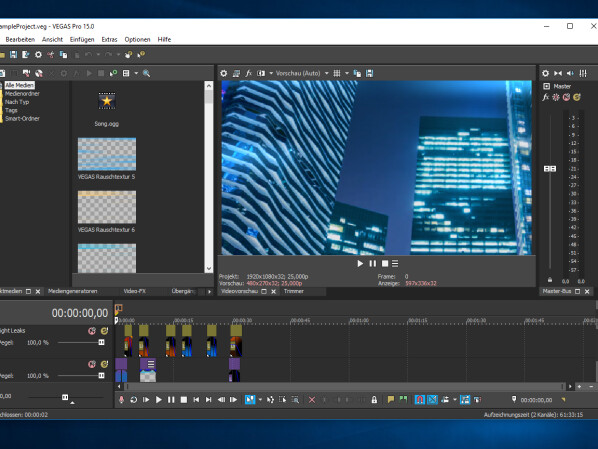Save snapshot to file in preview toolbar

[370, 73]
